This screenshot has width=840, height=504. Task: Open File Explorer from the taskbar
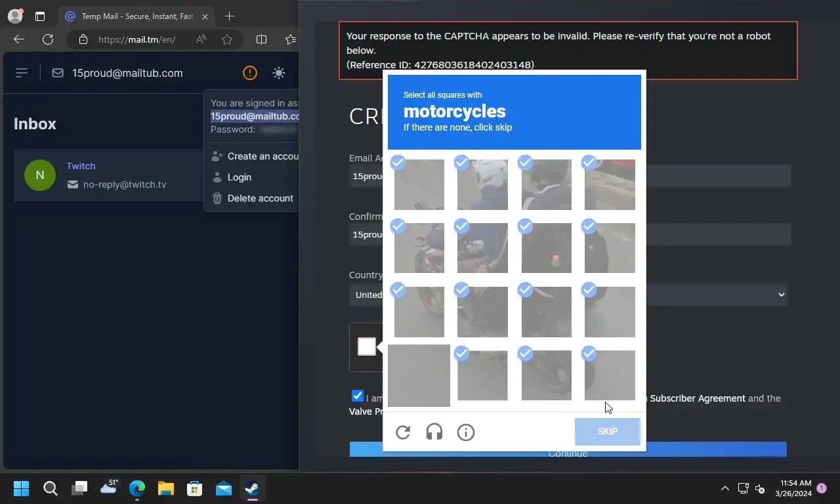pyautogui.click(x=166, y=488)
